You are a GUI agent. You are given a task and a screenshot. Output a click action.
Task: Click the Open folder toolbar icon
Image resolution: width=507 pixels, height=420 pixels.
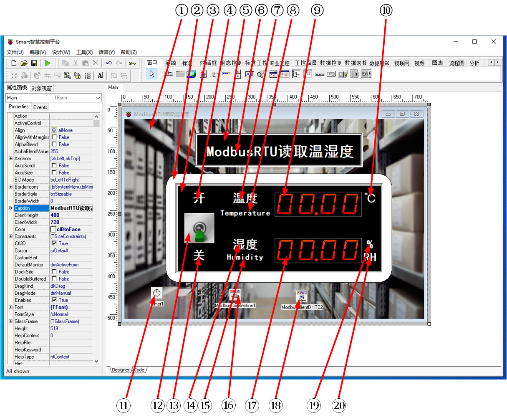pyautogui.click(x=24, y=63)
